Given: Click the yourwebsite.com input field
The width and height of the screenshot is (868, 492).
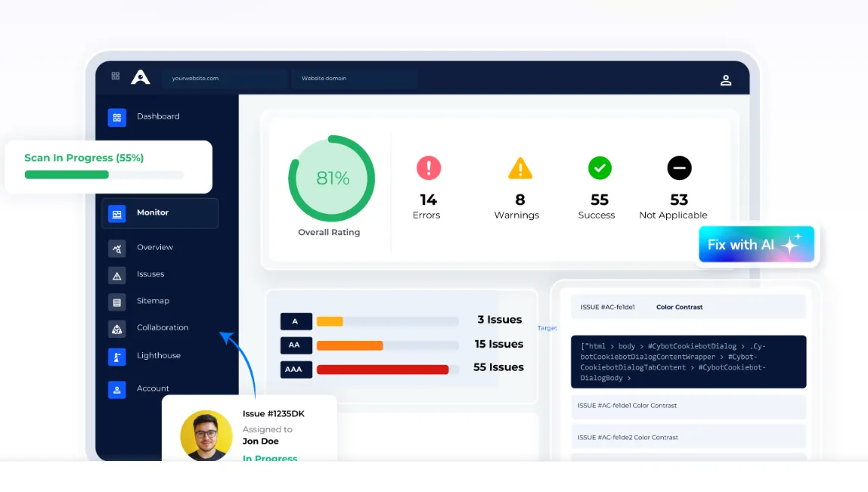Looking at the screenshot, I should (x=225, y=79).
